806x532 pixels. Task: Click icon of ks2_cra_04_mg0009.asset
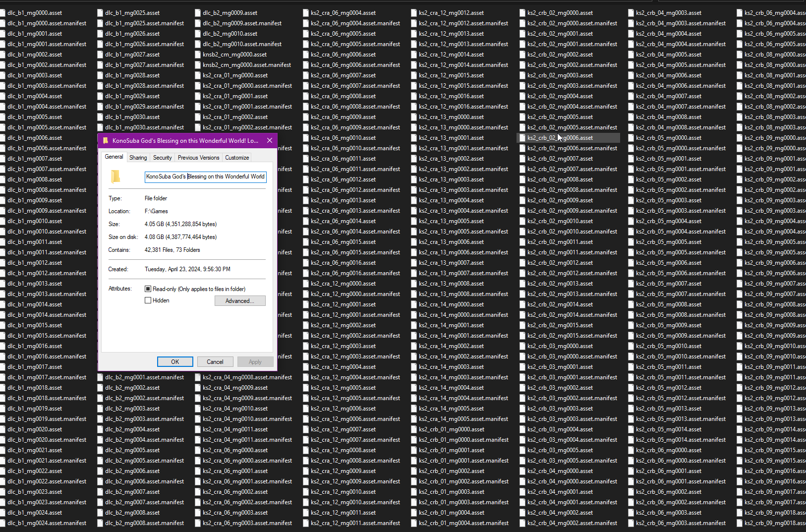click(x=198, y=388)
